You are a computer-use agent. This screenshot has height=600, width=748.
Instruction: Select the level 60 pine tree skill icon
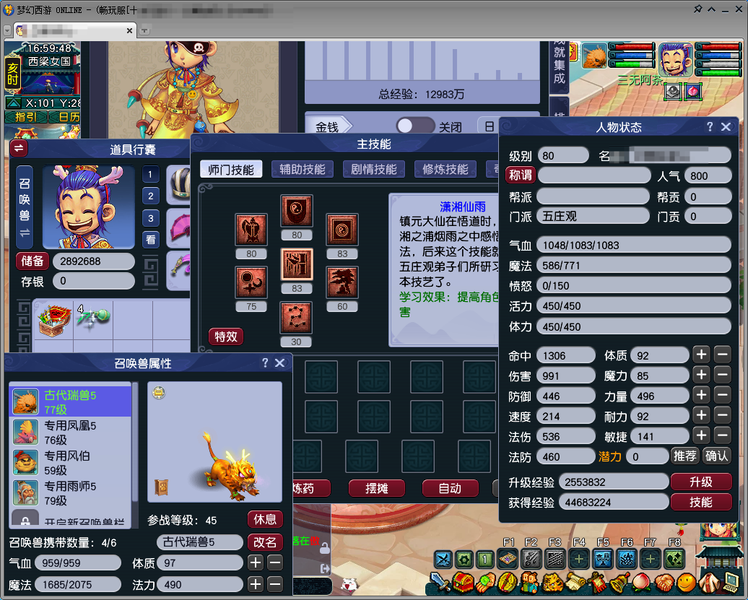[x=342, y=282]
